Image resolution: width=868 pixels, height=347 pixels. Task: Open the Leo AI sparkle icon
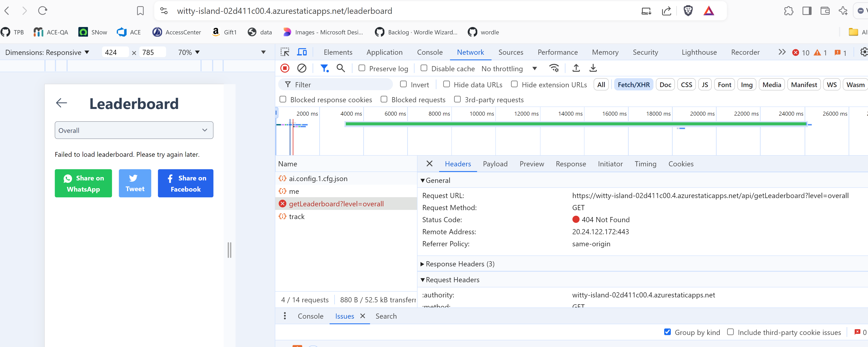[843, 11]
